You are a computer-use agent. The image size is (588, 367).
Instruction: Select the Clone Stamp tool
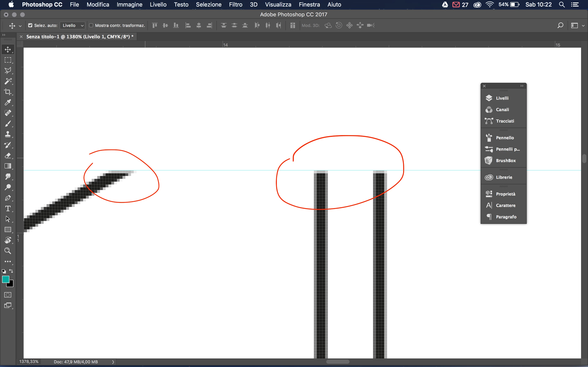[8, 134]
